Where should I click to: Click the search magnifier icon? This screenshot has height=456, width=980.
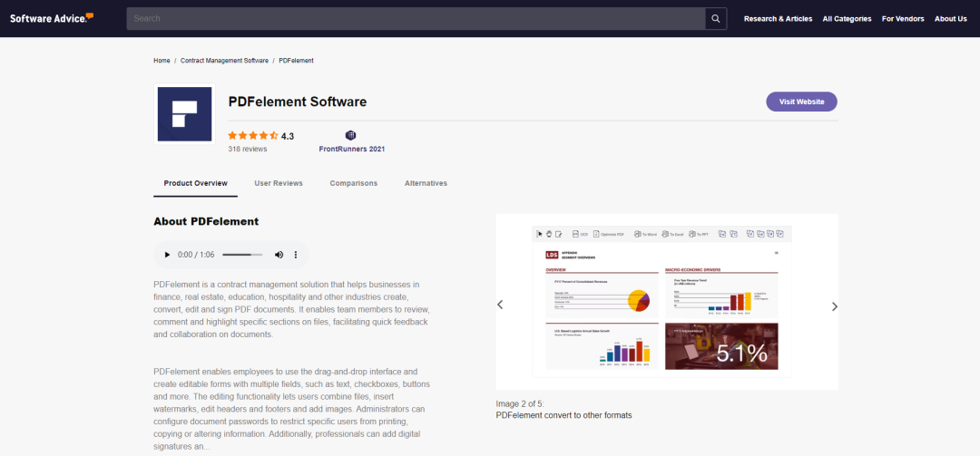[x=716, y=19]
